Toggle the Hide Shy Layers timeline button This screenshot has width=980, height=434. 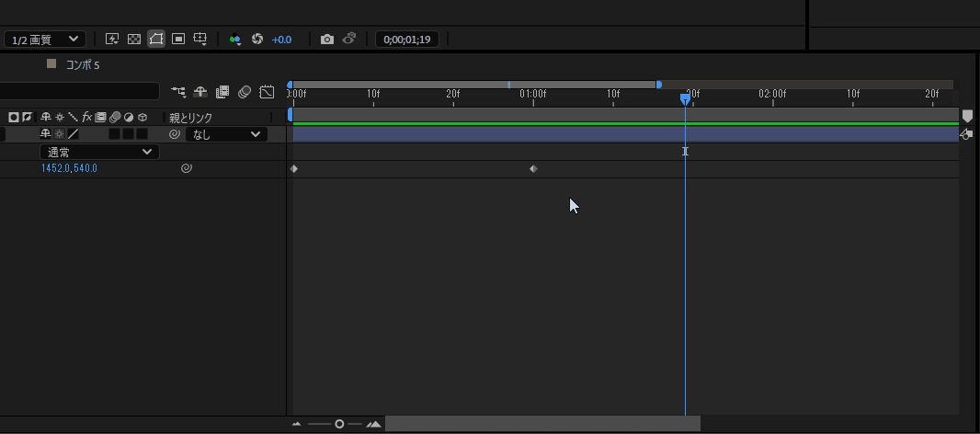[x=200, y=92]
